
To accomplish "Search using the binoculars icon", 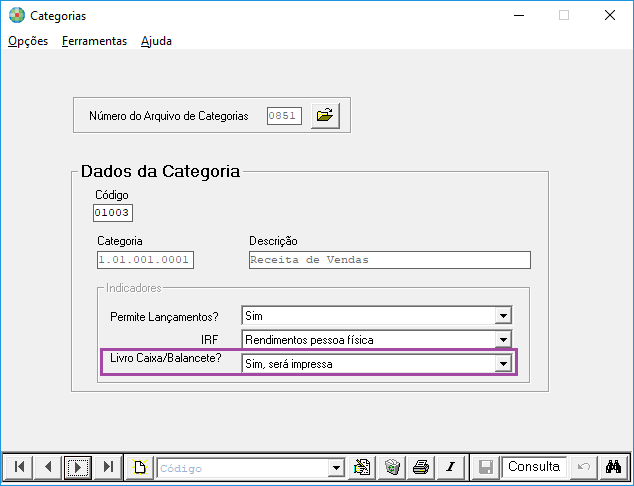I will pos(613,467).
